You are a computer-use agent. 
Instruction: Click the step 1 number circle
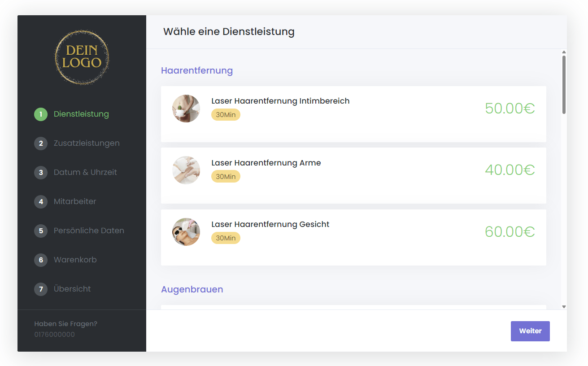click(x=41, y=114)
